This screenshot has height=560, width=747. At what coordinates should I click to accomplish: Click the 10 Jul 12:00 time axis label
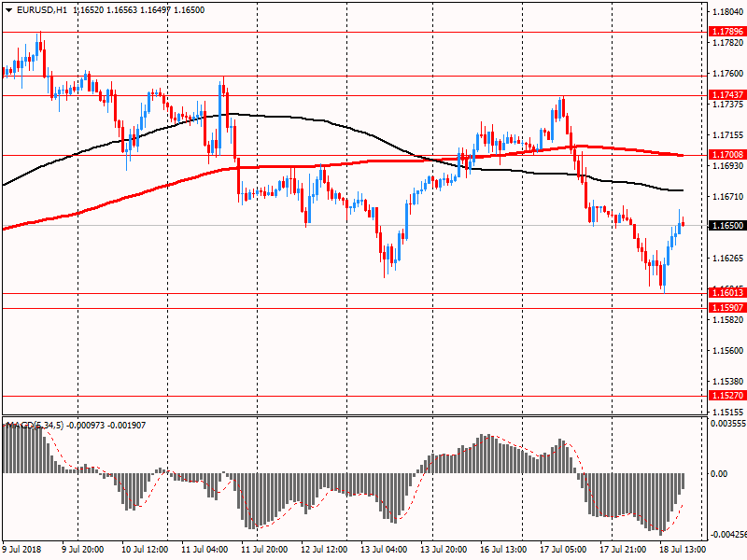[x=145, y=549]
